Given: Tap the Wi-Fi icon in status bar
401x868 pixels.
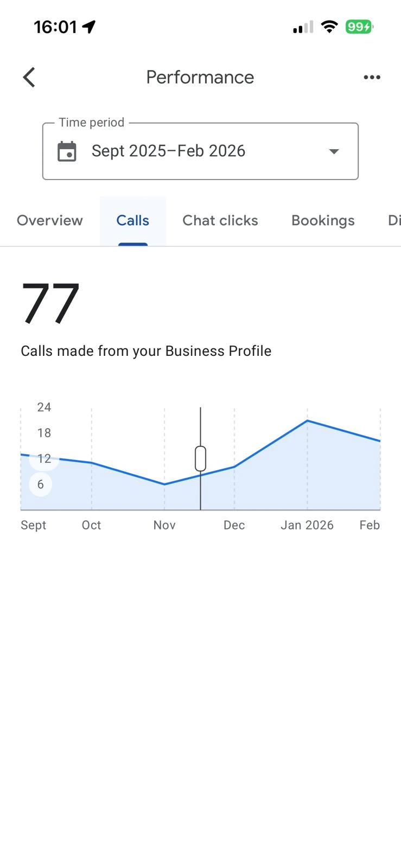Looking at the screenshot, I should (x=329, y=27).
